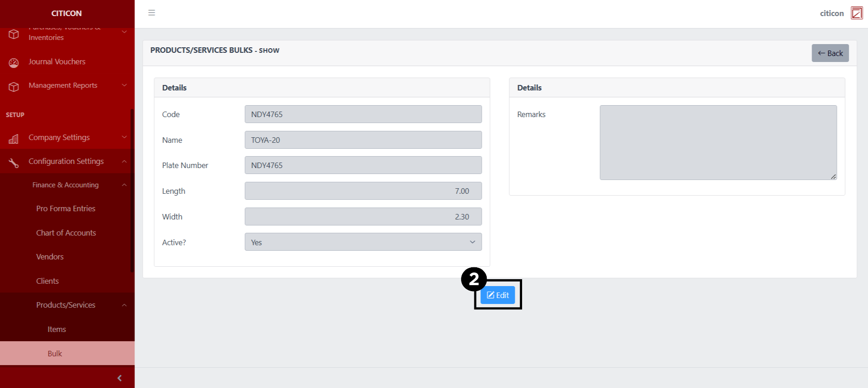Collapse Products/Services chevron
This screenshot has height=388, width=868.
tap(124, 305)
